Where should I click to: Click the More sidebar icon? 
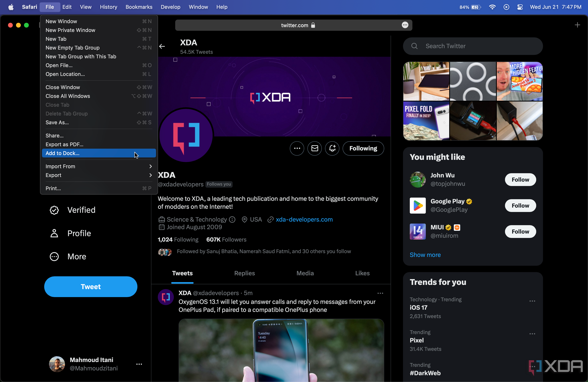pos(54,257)
